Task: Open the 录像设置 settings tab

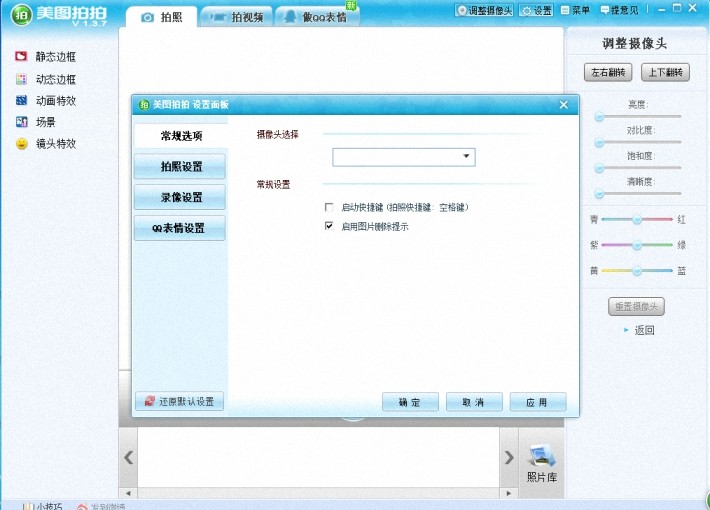Action: click(x=180, y=197)
